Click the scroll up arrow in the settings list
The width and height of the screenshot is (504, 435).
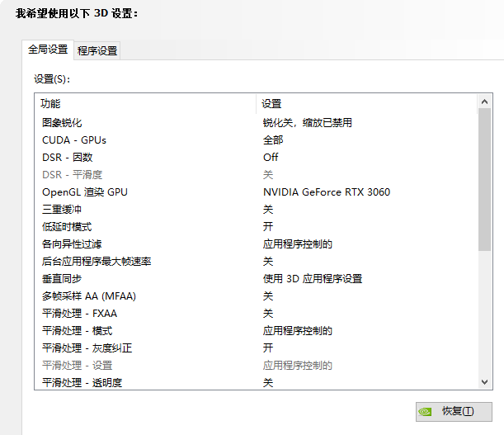[484, 102]
